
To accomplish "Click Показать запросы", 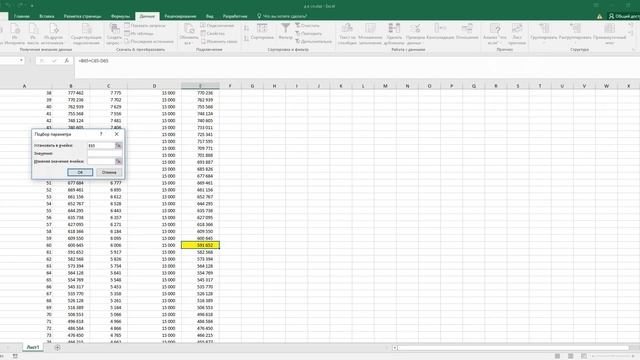I will pos(145,25).
